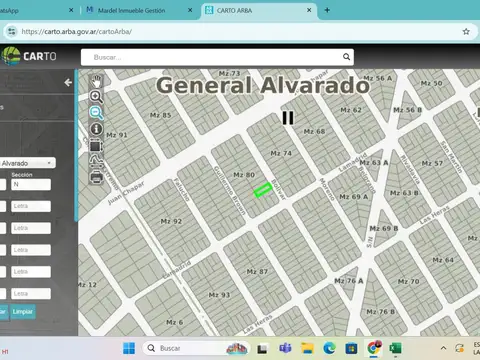
Task: Open a new browser tab
Action: point(327,10)
